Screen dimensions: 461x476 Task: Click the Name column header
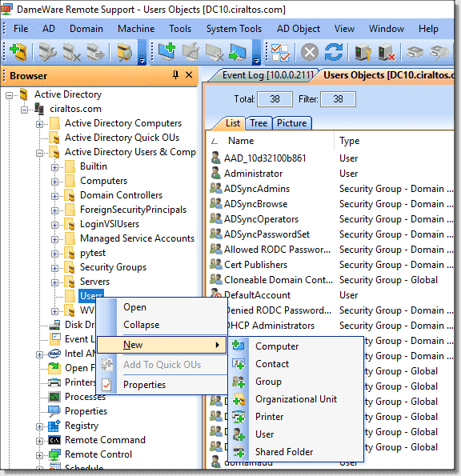pyautogui.click(x=271, y=141)
